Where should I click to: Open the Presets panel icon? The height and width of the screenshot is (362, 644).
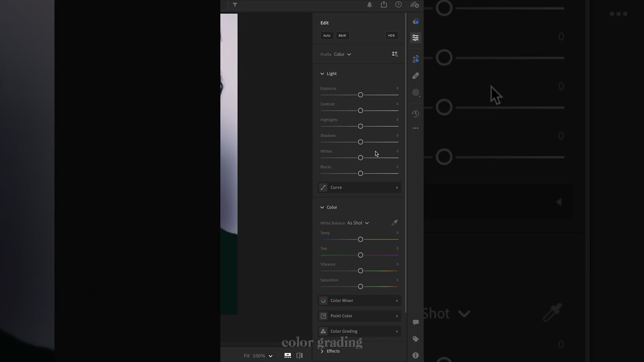[x=416, y=22]
